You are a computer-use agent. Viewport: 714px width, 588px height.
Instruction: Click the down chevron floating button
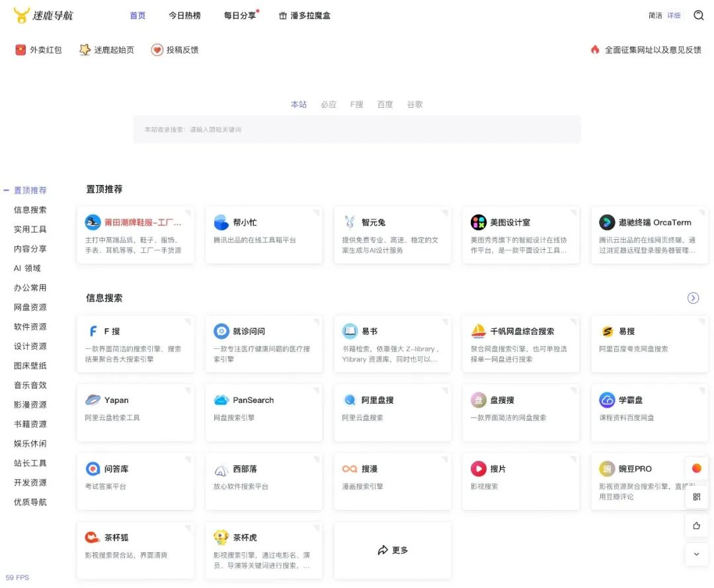point(697,554)
